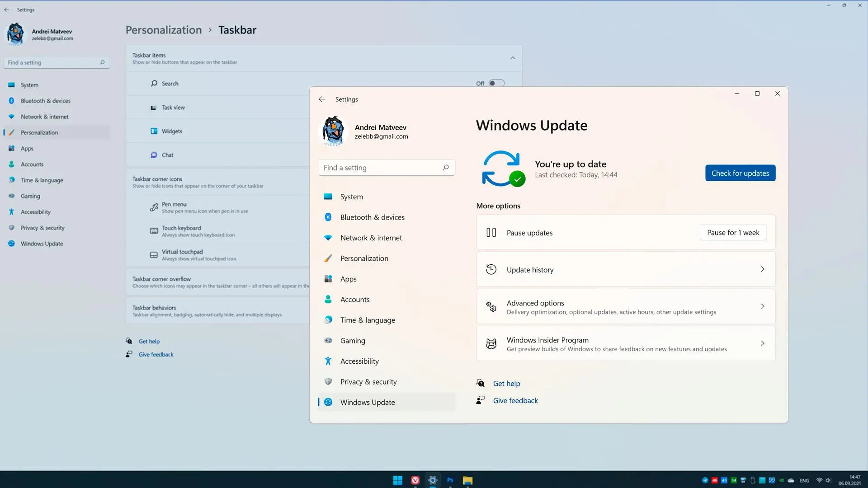Click the update sync status icon
Screen dimensions: 868x488
(503, 169)
